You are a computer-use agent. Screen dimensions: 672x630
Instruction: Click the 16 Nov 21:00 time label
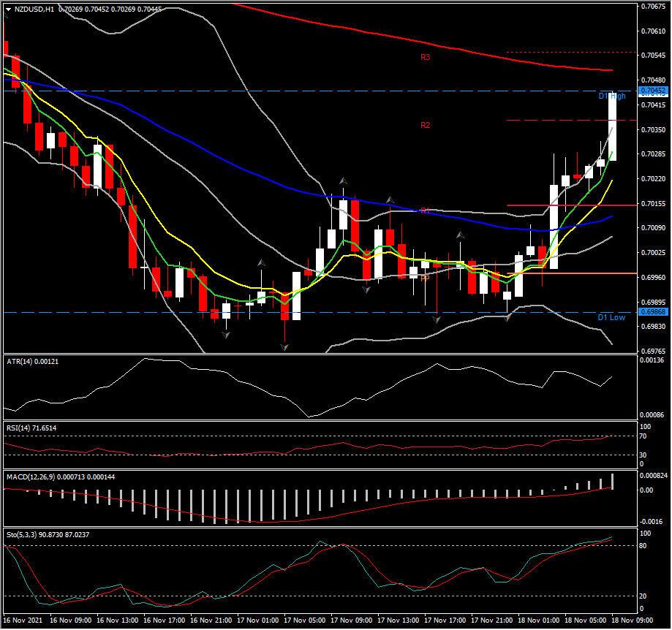211,620
